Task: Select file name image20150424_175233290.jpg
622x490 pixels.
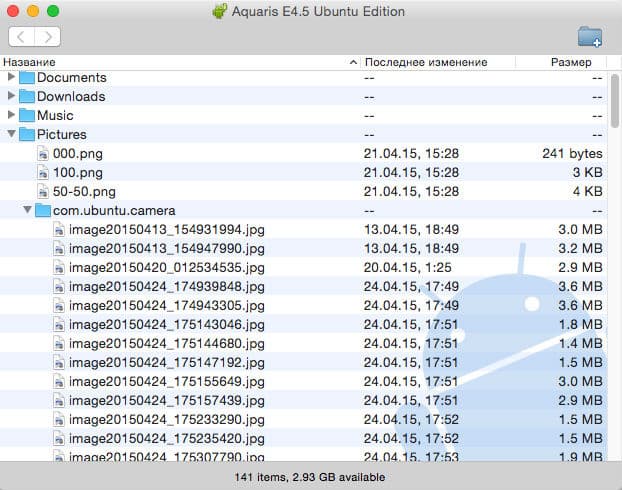Action: coord(167,420)
